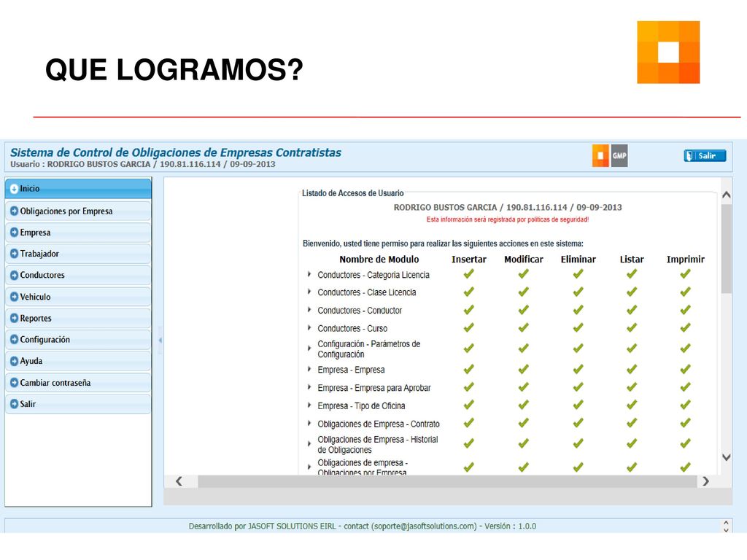Click Modificar checkmark for Conductores - Clase Licencia

(x=524, y=292)
